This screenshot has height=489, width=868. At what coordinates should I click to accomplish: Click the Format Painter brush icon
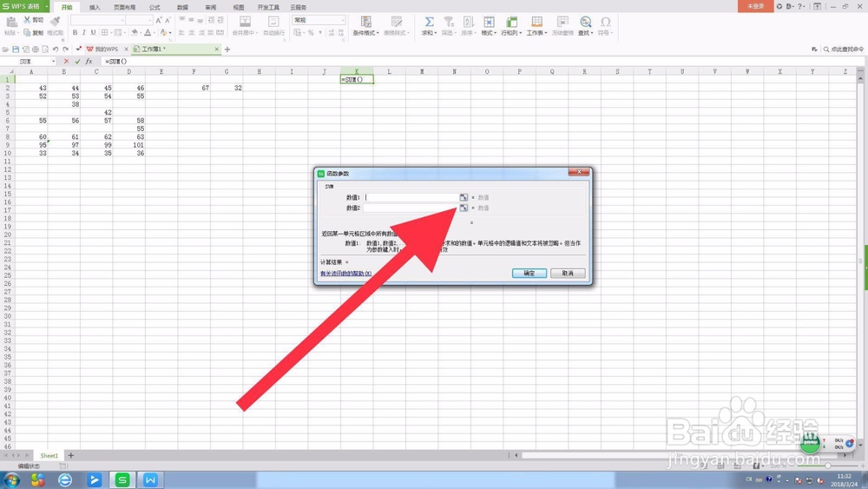tap(55, 23)
